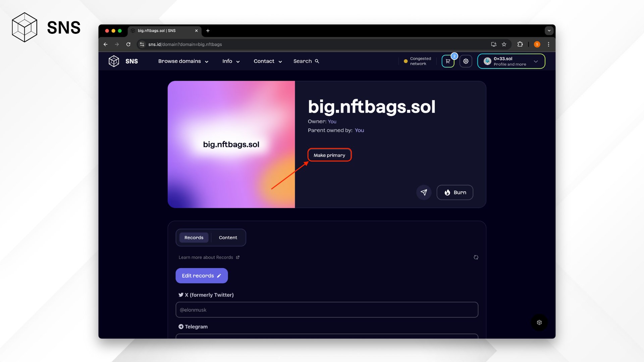This screenshot has width=644, height=362.
Task: Click the Telegram record label
Action: (x=193, y=327)
